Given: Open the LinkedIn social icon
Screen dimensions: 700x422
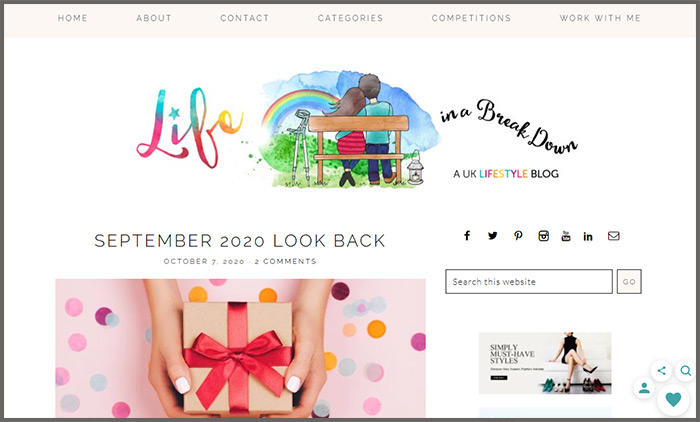Looking at the screenshot, I should tap(588, 236).
